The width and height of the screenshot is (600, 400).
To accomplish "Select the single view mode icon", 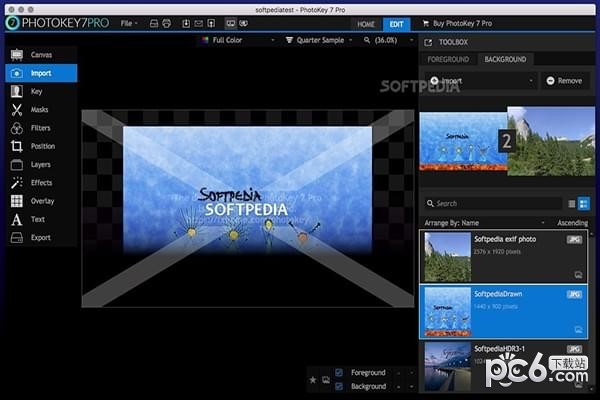I will point(230,24).
